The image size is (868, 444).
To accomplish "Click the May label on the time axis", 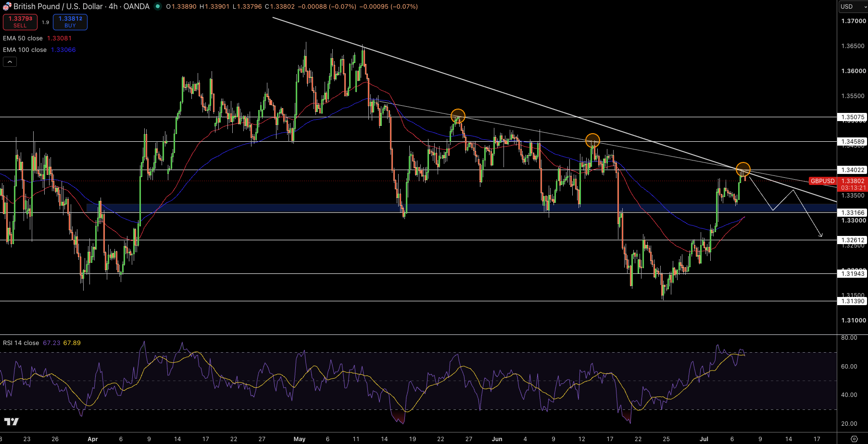I will [300, 439].
